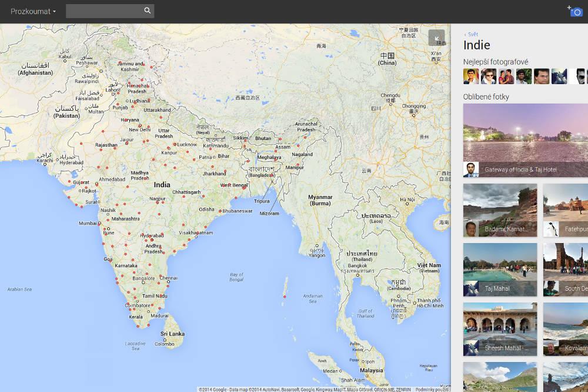Open the third photographer avatar showing a couple

tap(506, 77)
